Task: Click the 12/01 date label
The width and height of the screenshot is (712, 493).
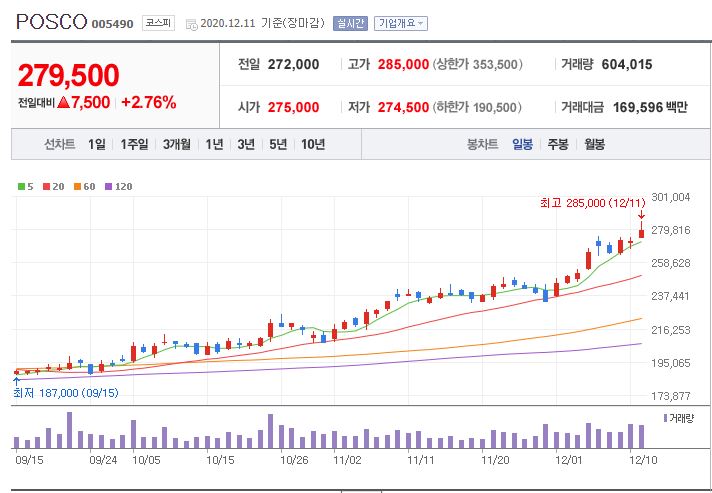Action: pyautogui.click(x=569, y=460)
